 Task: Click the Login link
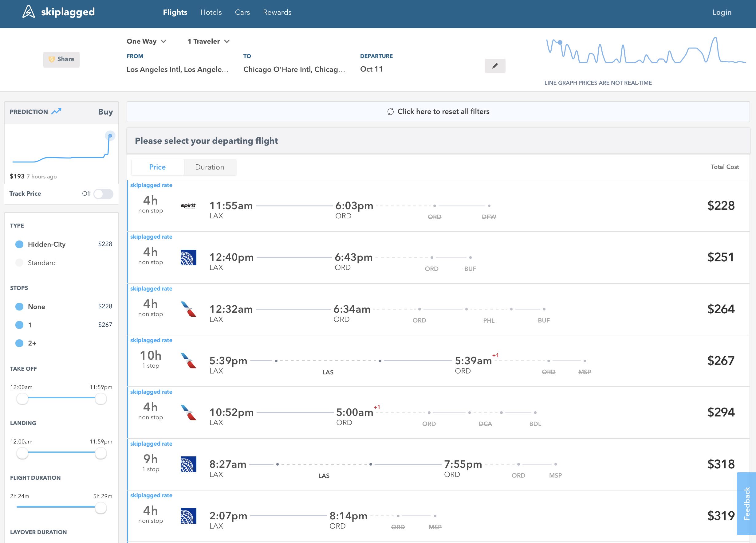[722, 12]
